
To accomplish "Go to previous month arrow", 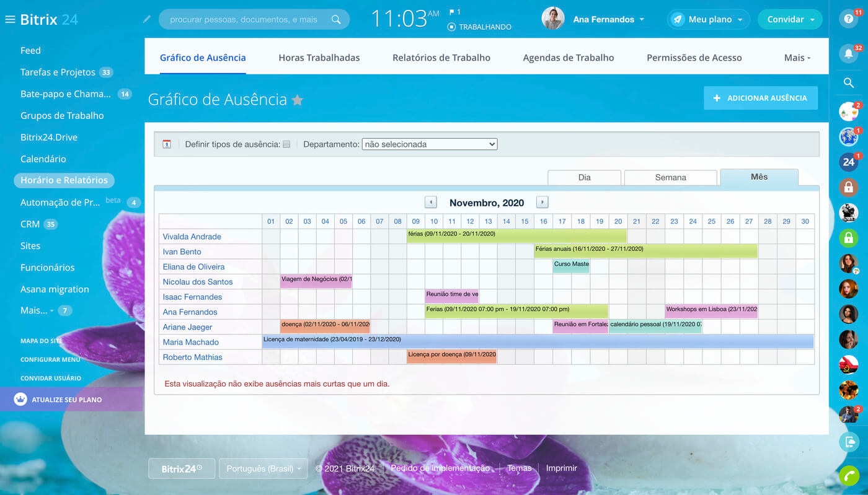I will pos(431,203).
